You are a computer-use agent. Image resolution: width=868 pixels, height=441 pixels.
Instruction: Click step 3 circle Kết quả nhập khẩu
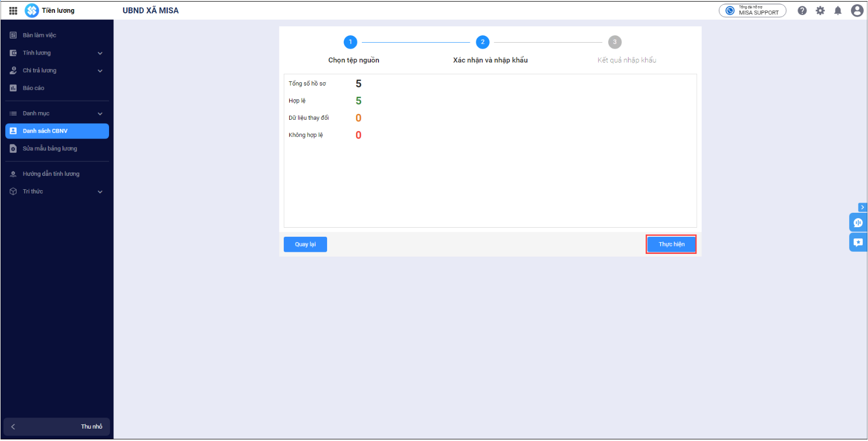coord(615,42)
